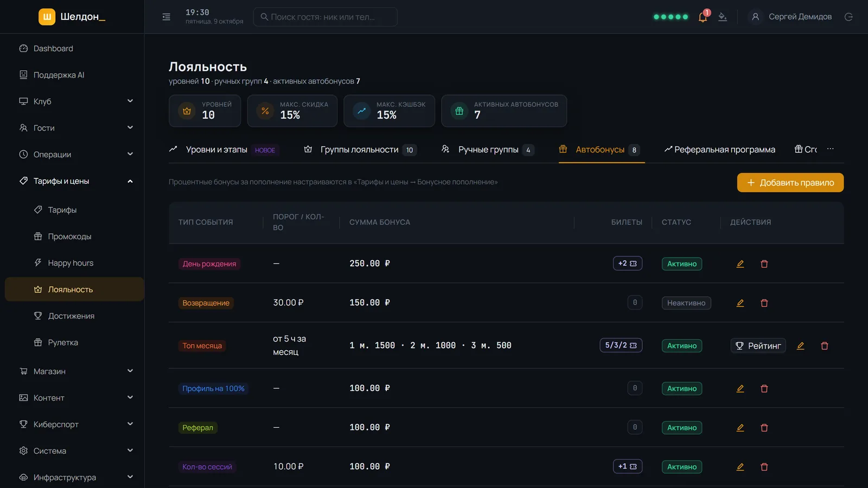Viewport: 868px width, 488px height.
Task: Click the Неактивно status badge
Action: click(x=686, y=303)
